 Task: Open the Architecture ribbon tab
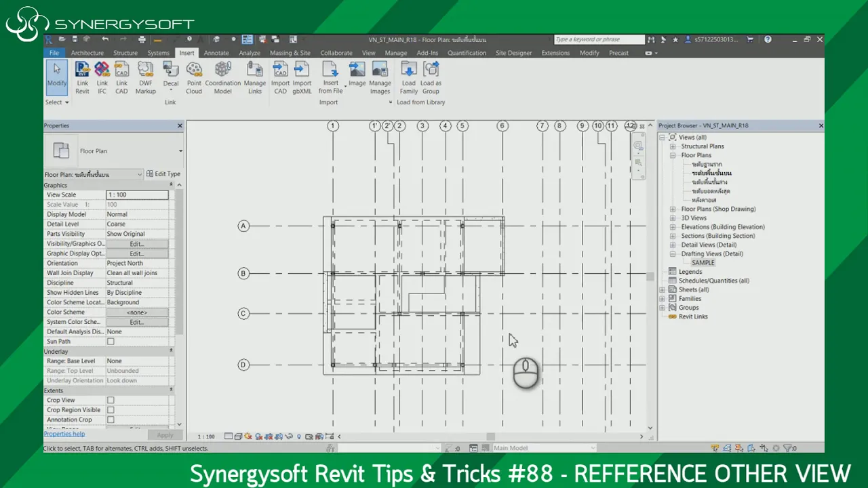(87, 53)
